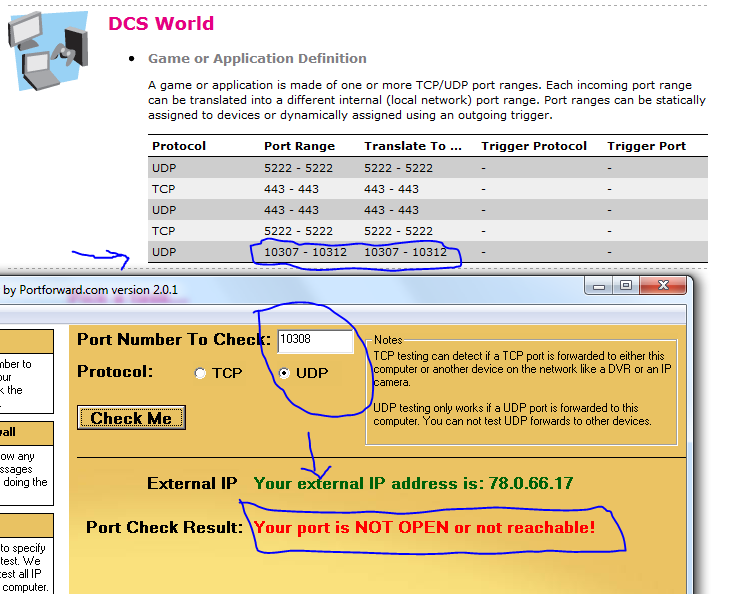
Task: Click the Portforward.com version 2.0.1 title text
Action: point(90,290)
